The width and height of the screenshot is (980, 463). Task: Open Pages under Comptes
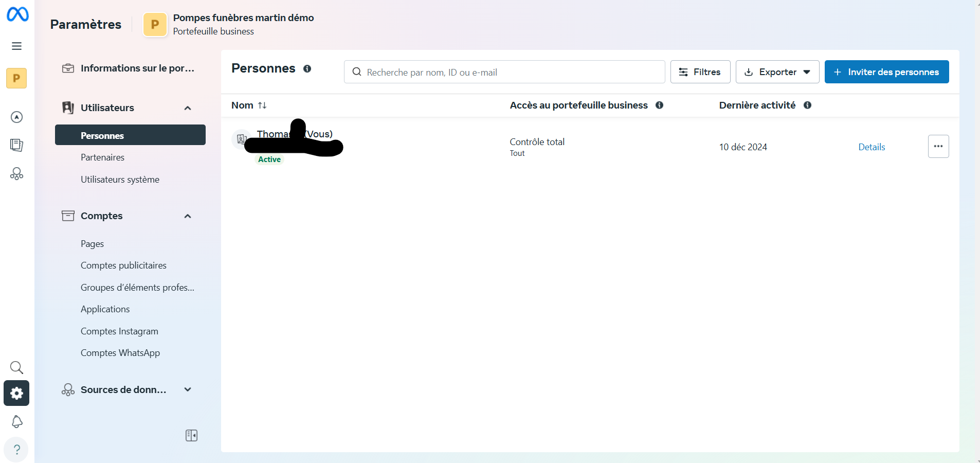pos(92,244)
